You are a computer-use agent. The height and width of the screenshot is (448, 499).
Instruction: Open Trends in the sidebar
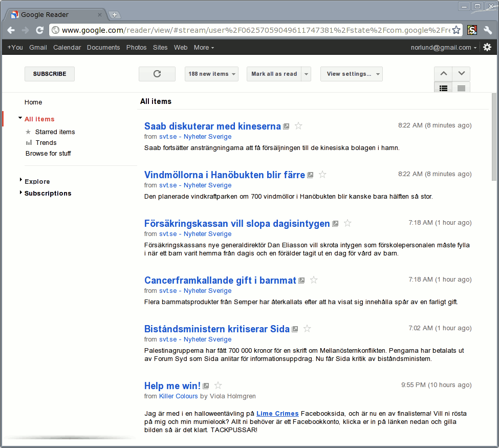click(x=46, y=143)
